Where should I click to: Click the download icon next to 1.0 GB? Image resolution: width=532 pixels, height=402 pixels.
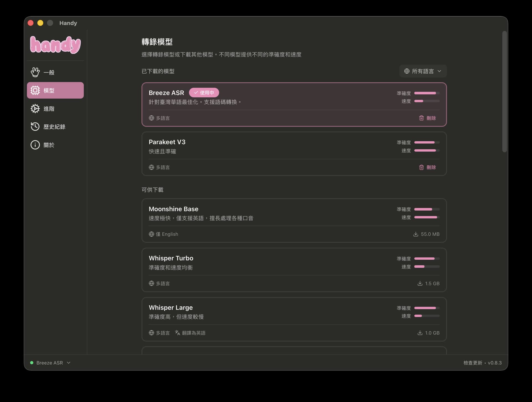(420, 333)
